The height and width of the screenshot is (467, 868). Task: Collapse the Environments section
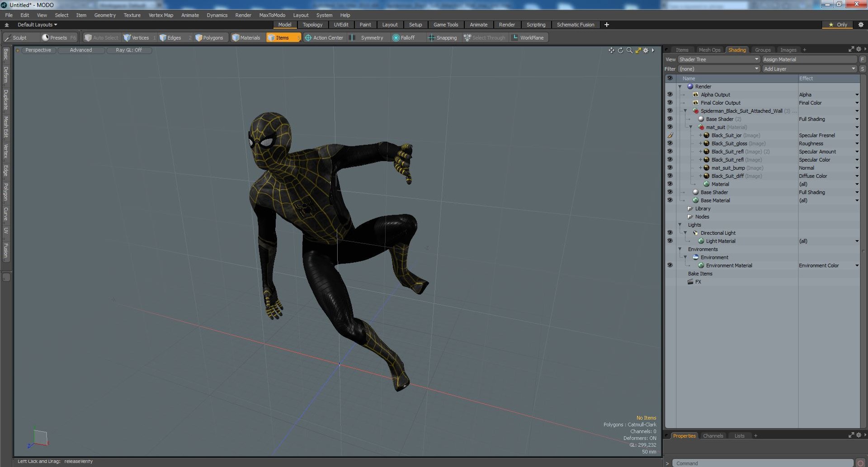coord(679,249)
